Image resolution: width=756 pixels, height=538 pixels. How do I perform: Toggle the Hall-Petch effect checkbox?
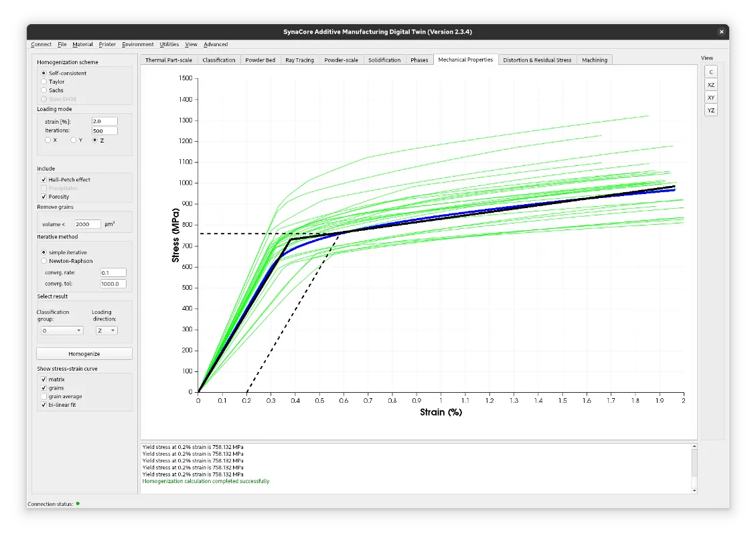44,179
